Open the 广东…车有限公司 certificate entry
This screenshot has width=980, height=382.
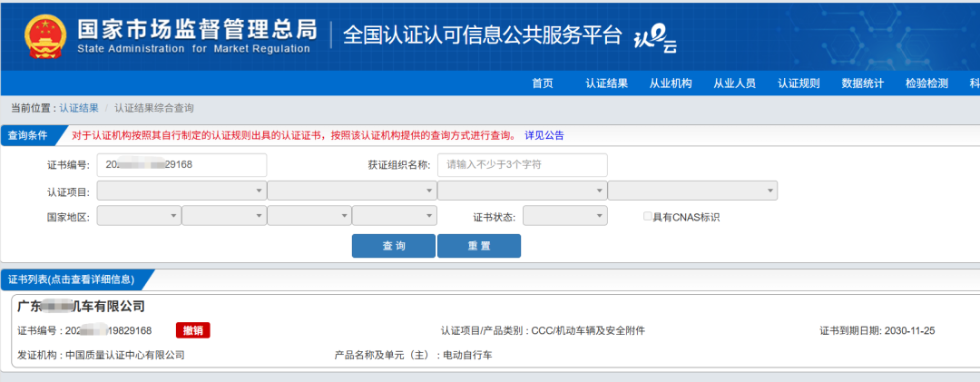tap(82, 307)
